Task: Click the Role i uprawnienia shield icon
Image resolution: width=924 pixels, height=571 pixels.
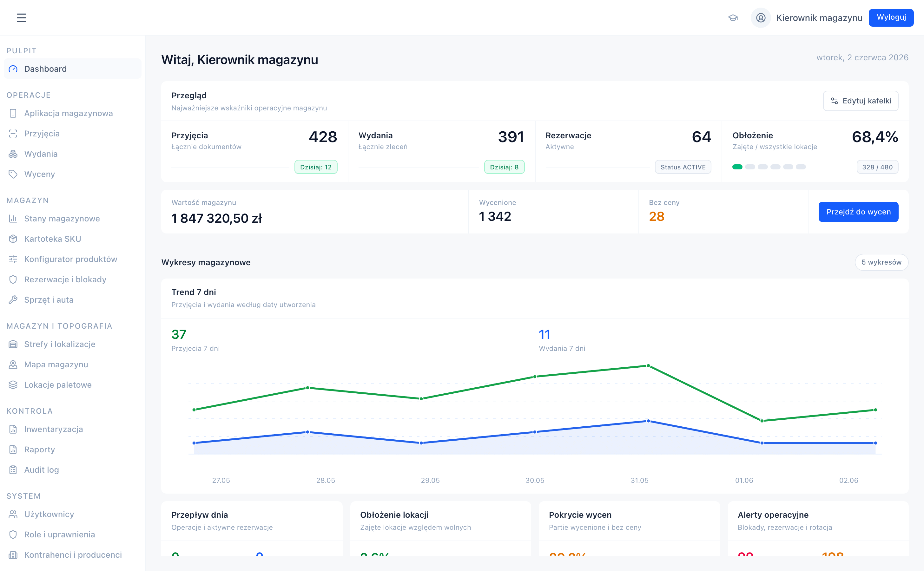Action: (x=13, y=535)
